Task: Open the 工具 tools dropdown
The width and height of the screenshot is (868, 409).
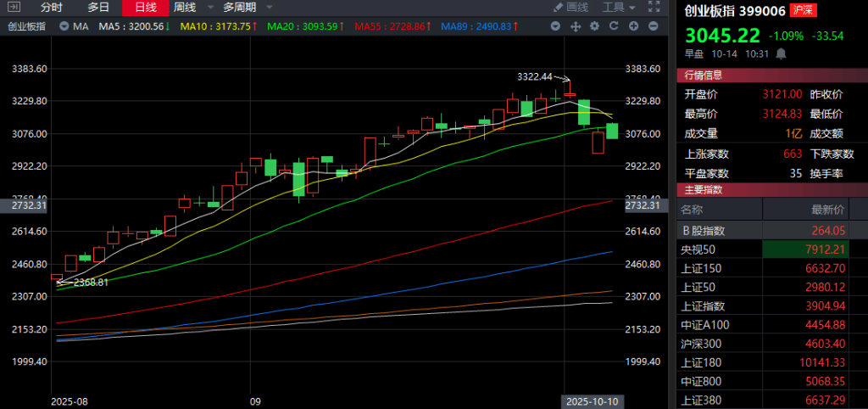Action: 619,8
